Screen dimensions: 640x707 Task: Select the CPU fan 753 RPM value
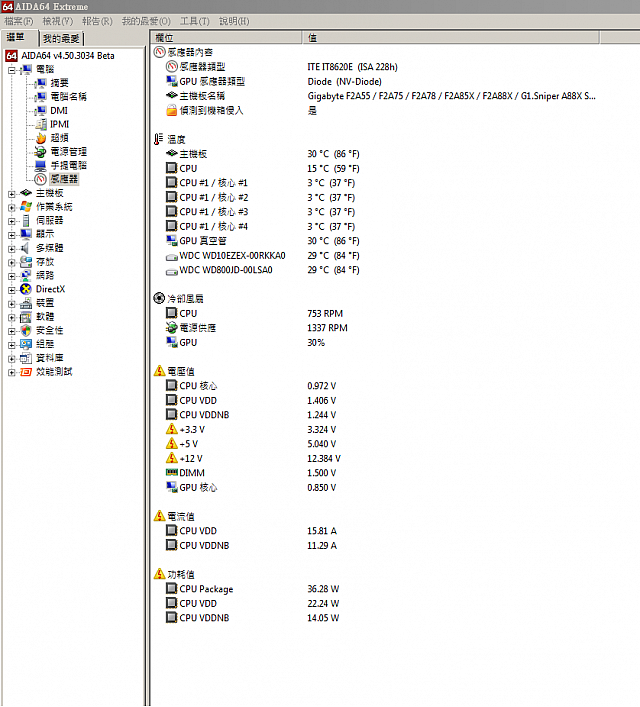click(x=325, y=314)
